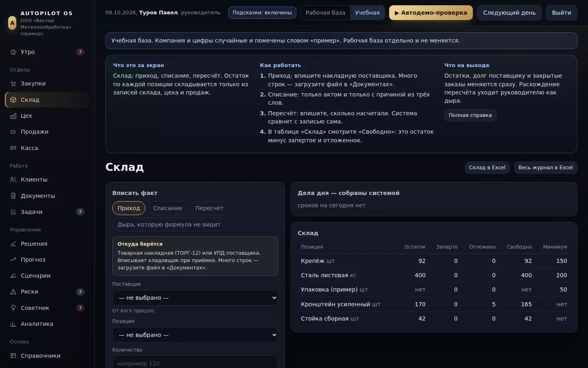Toggle the Подсказки: включены hints switch
Screen dimensions: 588x368
pos(262,13)
